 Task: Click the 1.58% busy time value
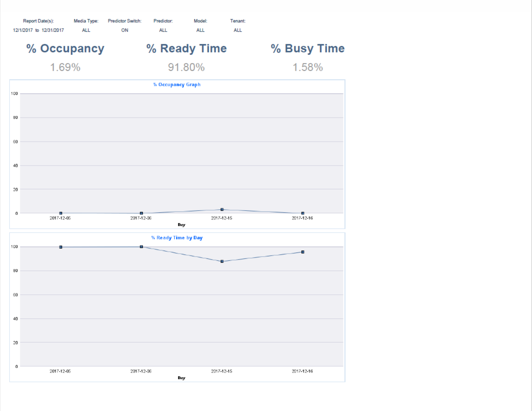308,67
